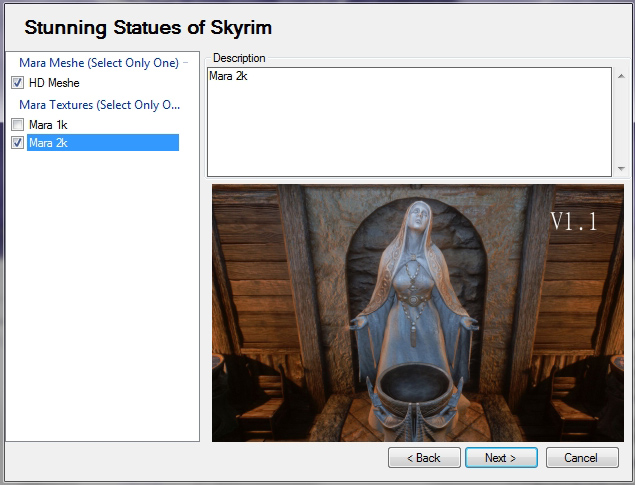Select the Mara 2k list label

pos(102,143)
